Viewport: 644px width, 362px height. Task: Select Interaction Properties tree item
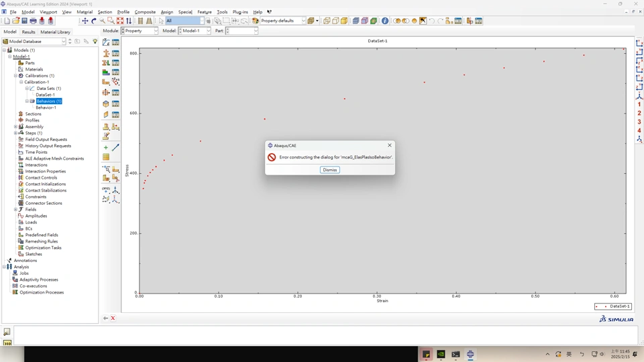pos(46,171)
